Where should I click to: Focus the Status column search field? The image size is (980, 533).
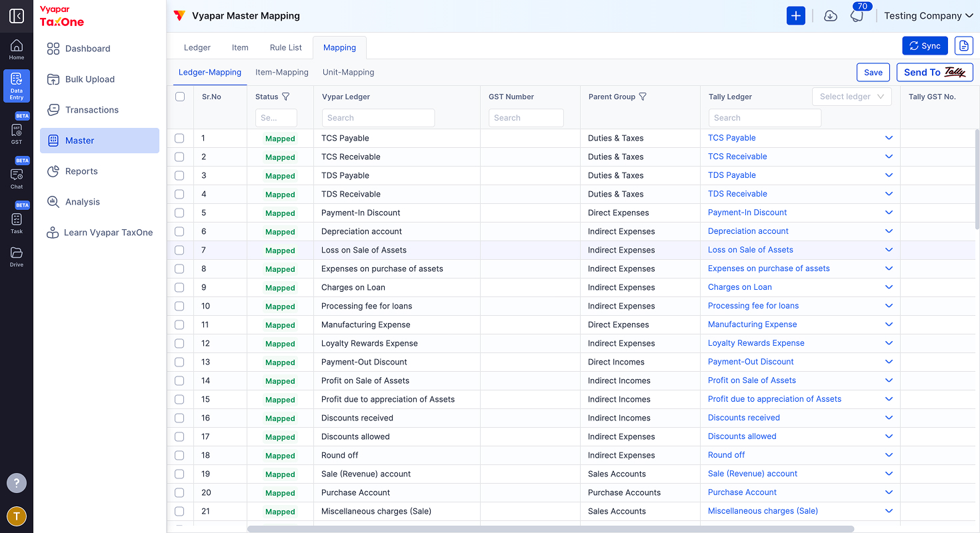(x=276, y=118)
